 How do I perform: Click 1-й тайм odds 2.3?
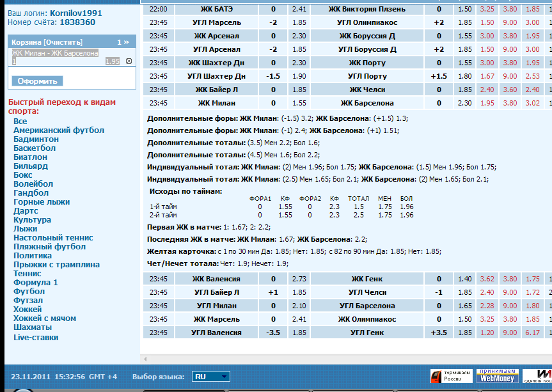[334, 207]
